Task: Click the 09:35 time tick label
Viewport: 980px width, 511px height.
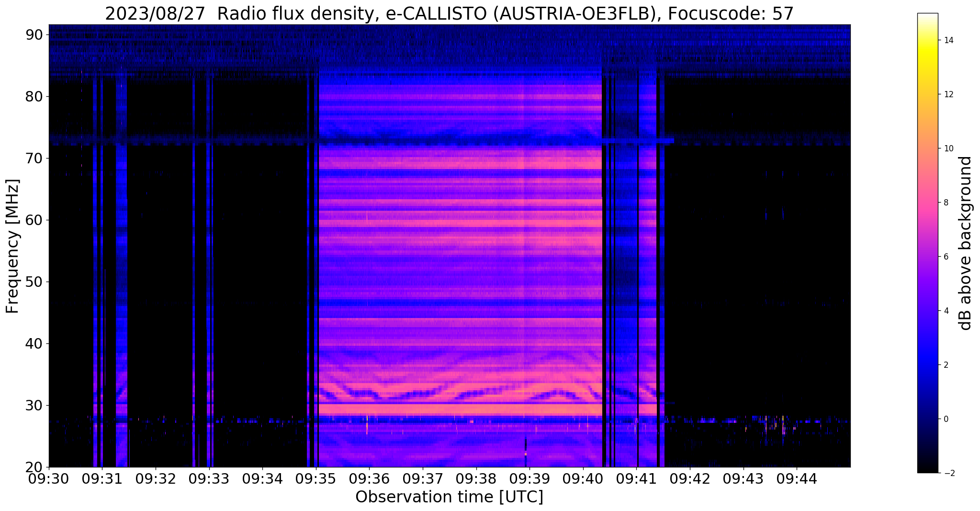Action: (316, 479)
